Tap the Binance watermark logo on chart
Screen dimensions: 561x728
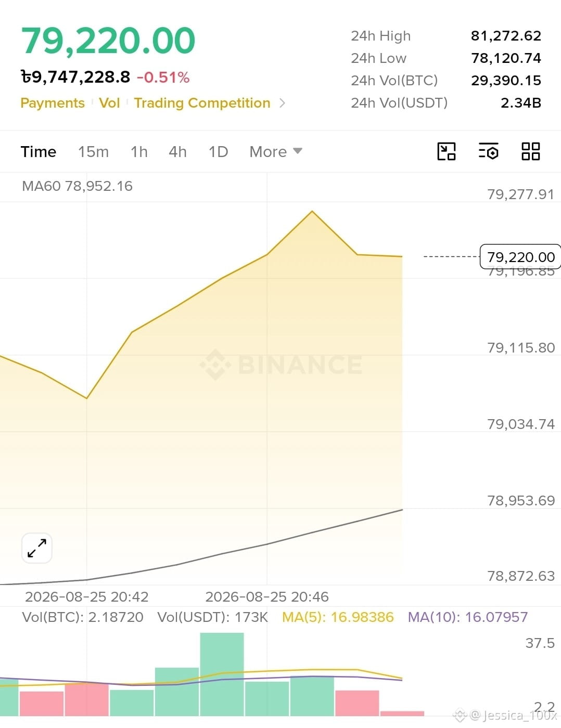click(x=281, y=364)
